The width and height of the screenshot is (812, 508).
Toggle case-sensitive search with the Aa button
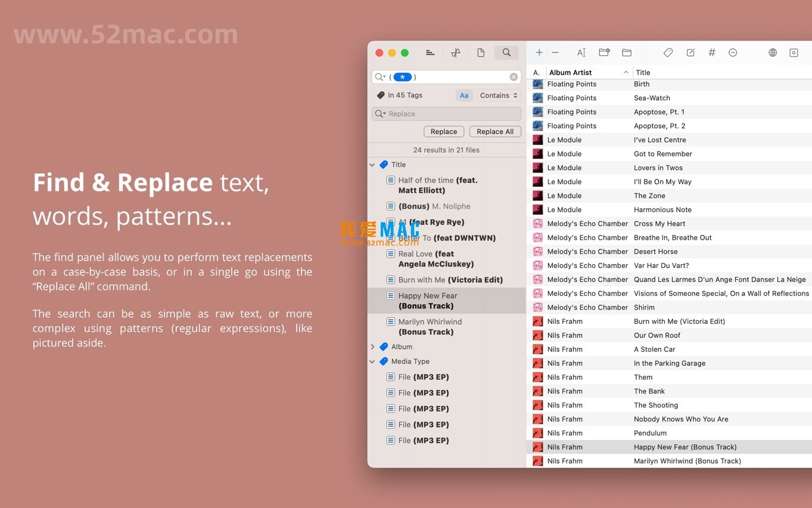[464, 95]
